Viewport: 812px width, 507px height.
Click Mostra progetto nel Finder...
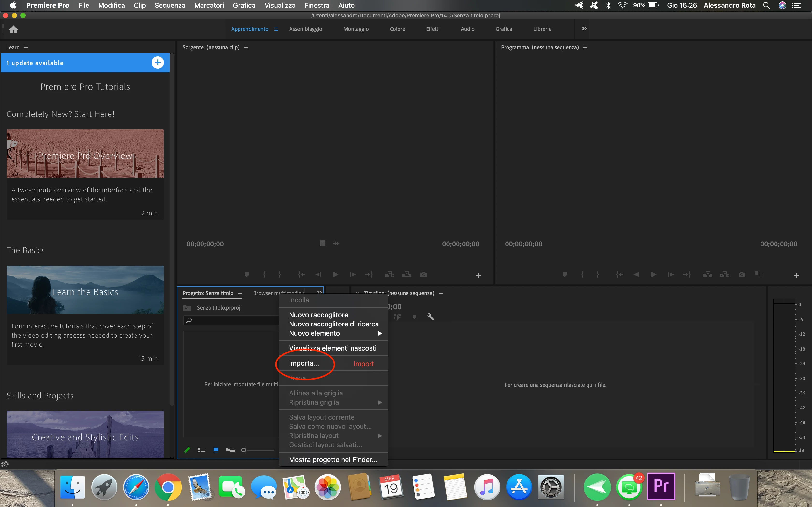click(x=333, y=460)
